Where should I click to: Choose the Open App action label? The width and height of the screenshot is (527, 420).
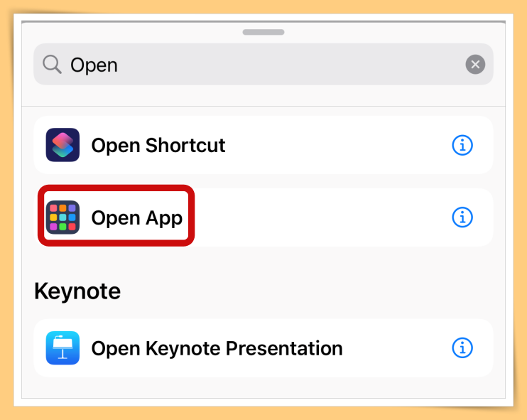pyautogui.click(x=137, y=218)
